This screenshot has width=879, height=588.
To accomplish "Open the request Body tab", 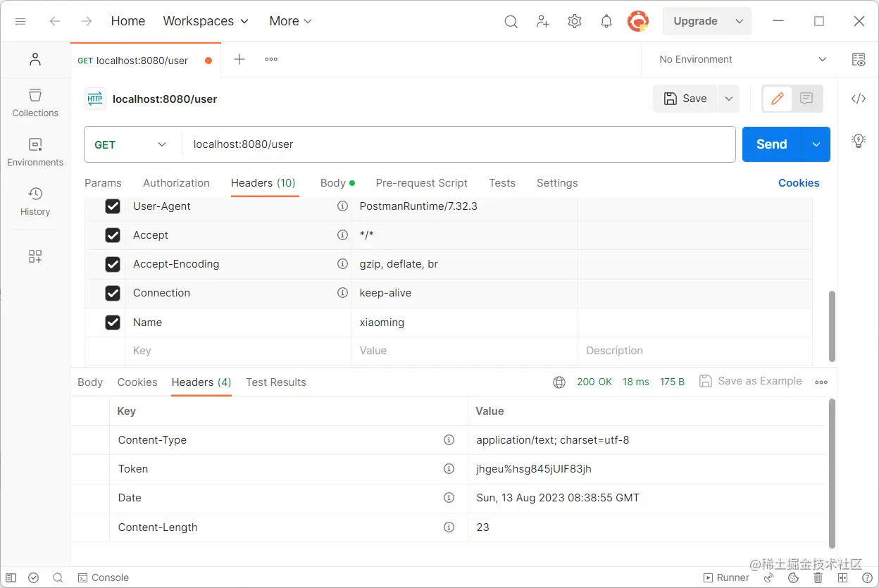I will pyautogui.click(x=337, y=183).
